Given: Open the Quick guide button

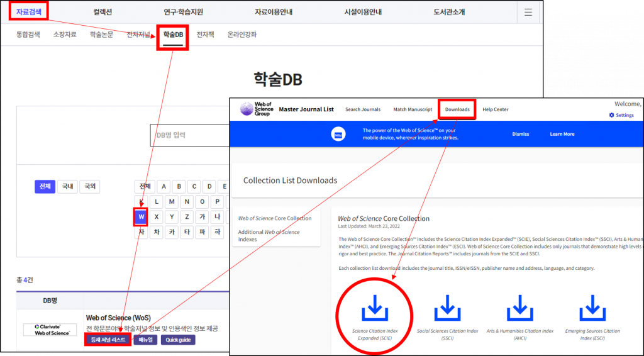Looking at the screenshot, I should tap(178, 340).
